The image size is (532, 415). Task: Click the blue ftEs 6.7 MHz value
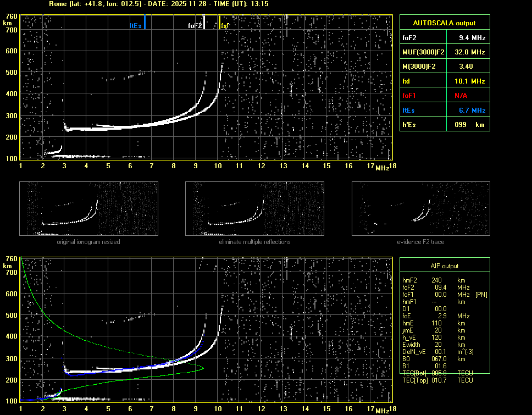click(x=472, y=110)
